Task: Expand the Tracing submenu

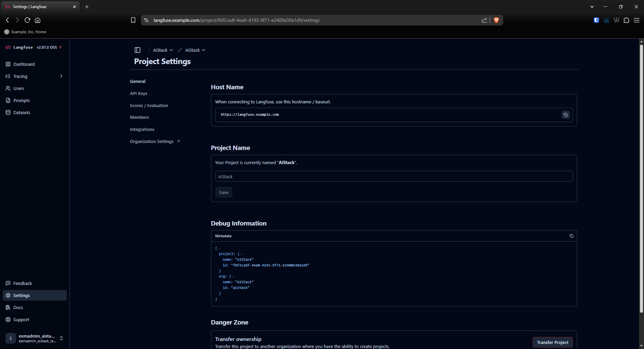Action: (61, 76)
